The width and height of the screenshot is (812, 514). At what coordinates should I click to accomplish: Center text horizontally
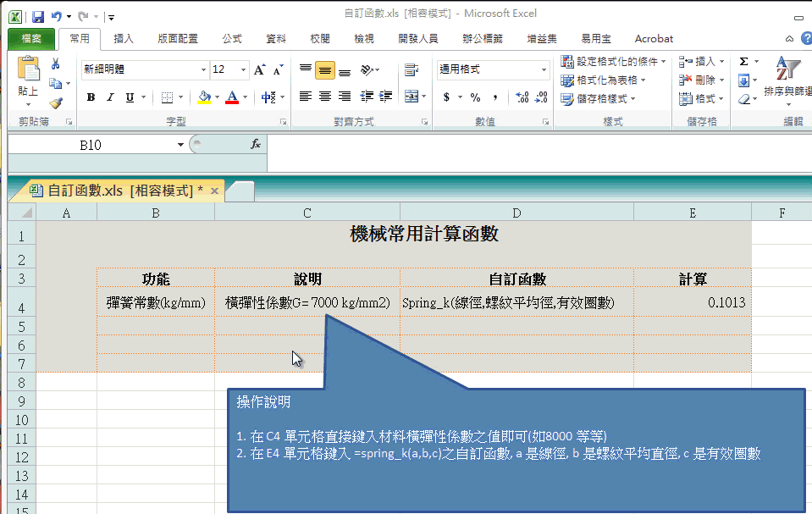coord(325,97)
